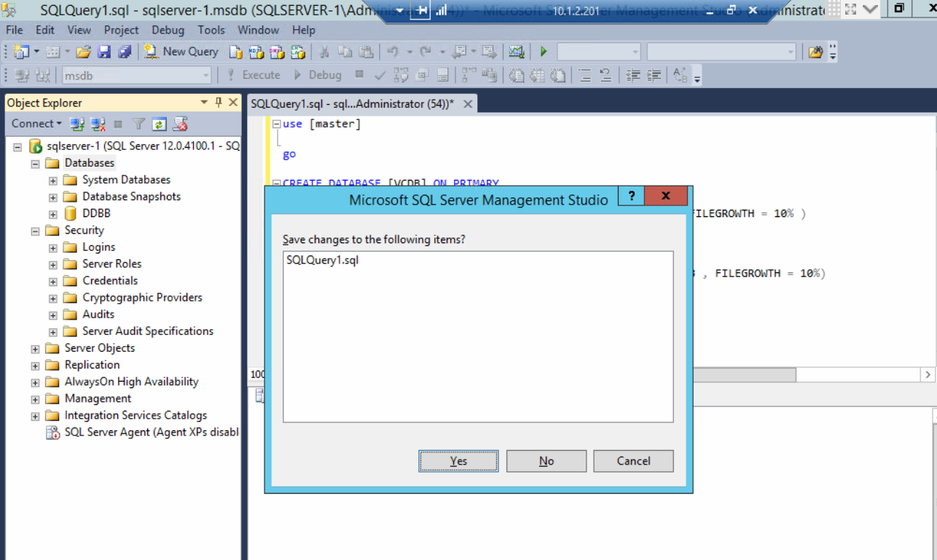Open the Debug menu
The height and width of the screenshot is (560, 937).
168,30
